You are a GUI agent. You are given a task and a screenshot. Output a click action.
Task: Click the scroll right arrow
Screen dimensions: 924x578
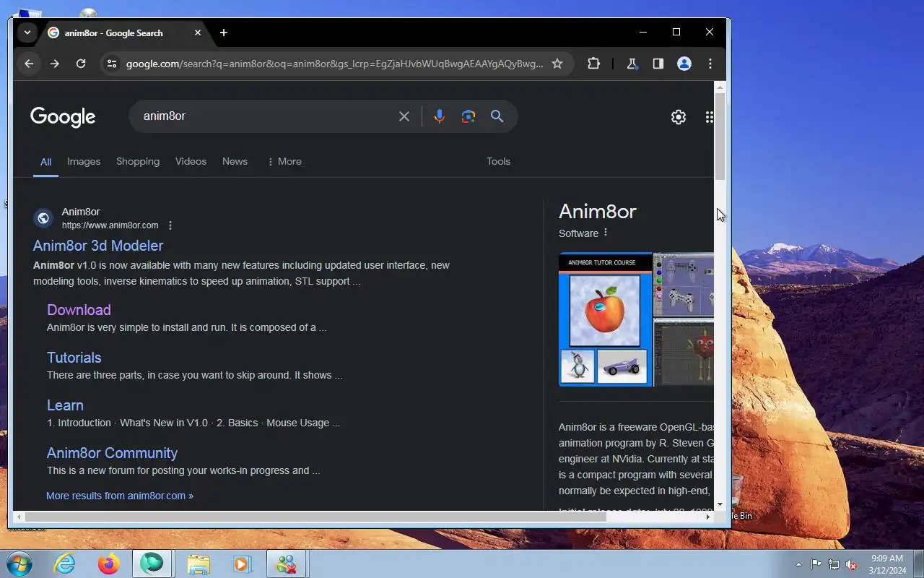pos(708,517)
